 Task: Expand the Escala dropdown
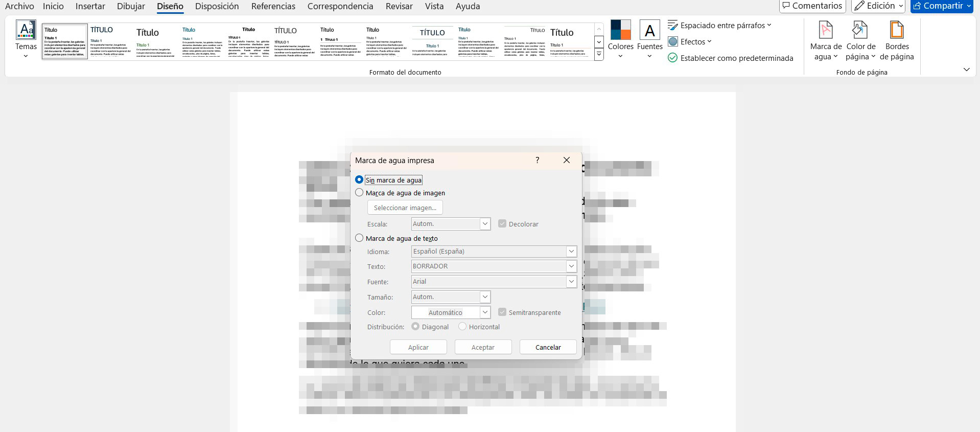[485, 224]
